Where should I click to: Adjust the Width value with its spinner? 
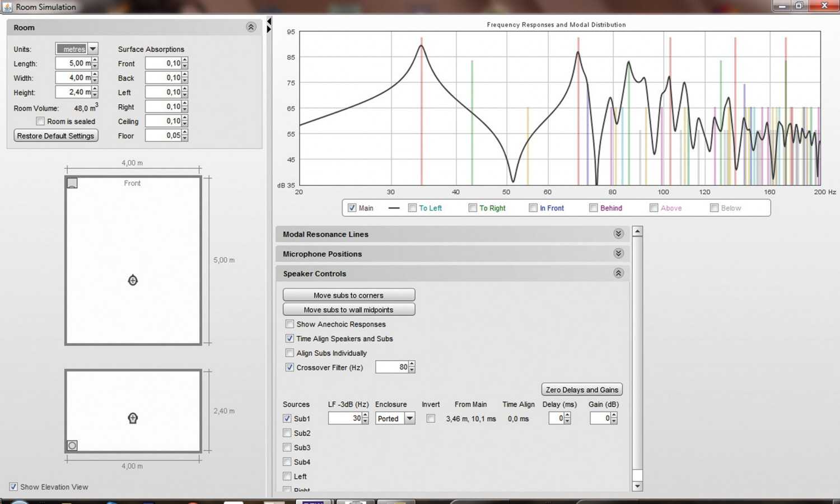(x=95, y=78)
